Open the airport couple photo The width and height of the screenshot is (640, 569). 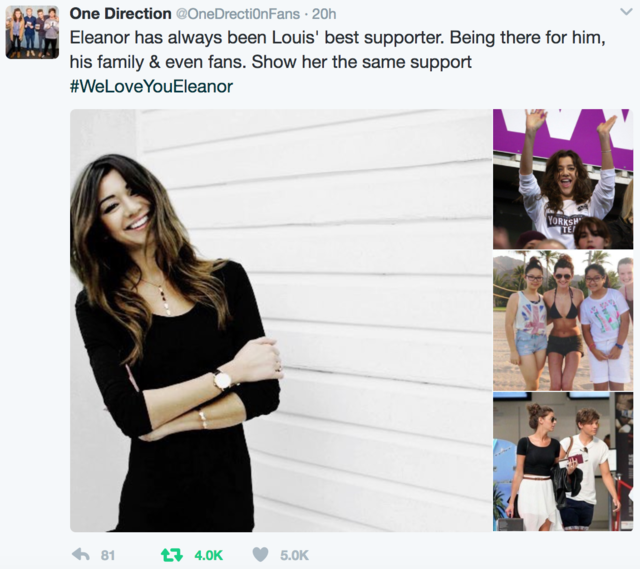(x=563, y=462)
